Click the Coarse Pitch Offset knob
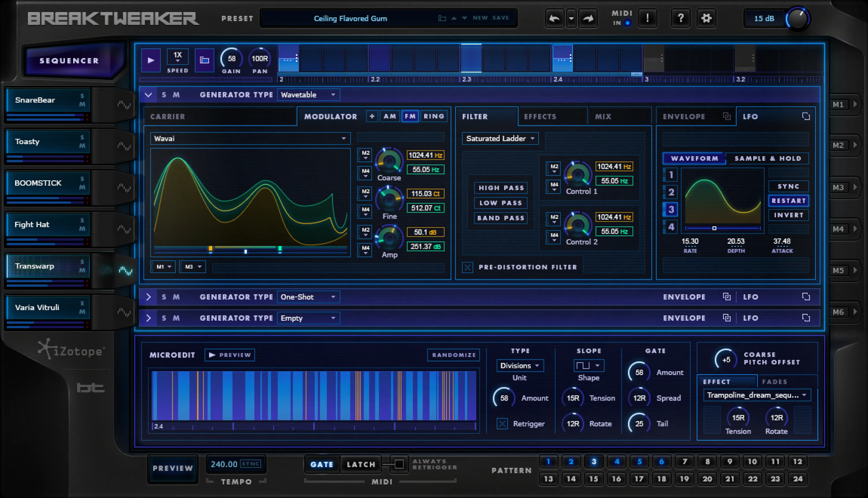 click(726, 359)
